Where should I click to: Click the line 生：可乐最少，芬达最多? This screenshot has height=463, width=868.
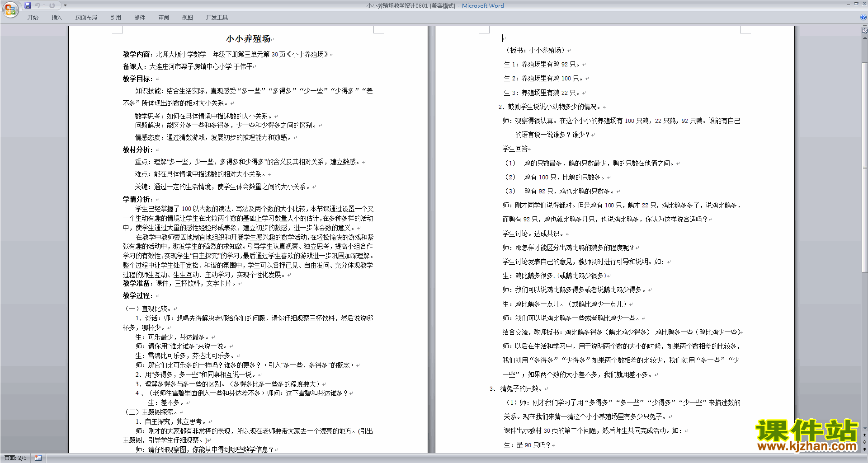[173, 337]
